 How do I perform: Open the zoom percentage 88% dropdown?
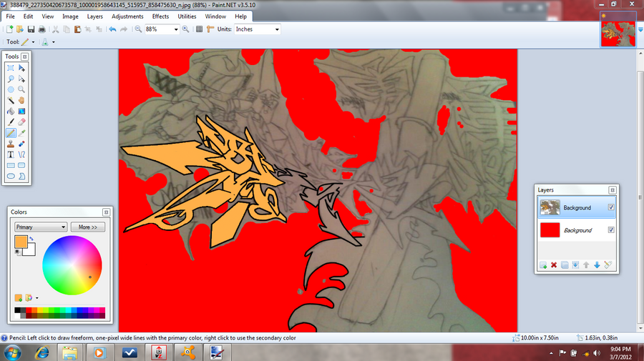[176, 29]
